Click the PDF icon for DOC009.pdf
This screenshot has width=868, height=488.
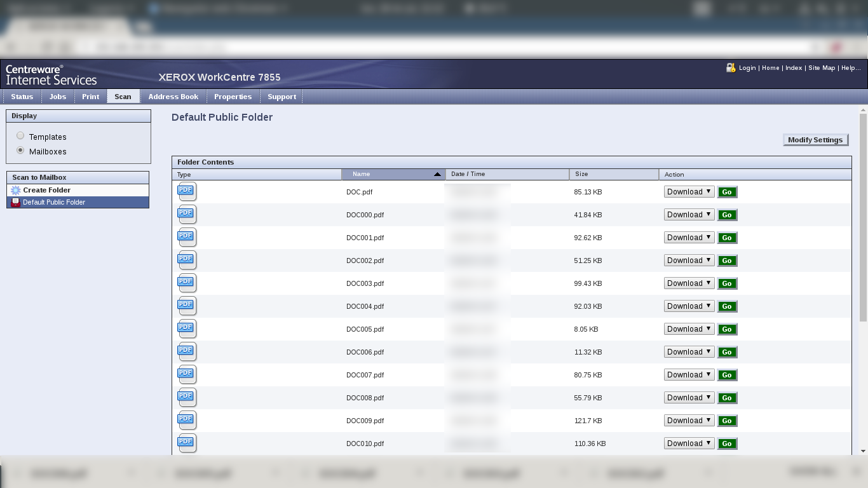187,420
